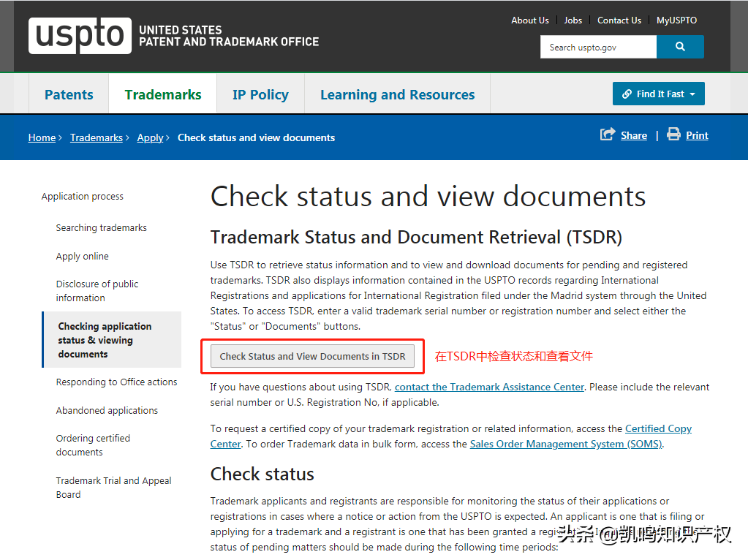Click Check Status and View Documents in TSDR
The width and height of the screenshot is (748, 560).
[x=312, y=356]
